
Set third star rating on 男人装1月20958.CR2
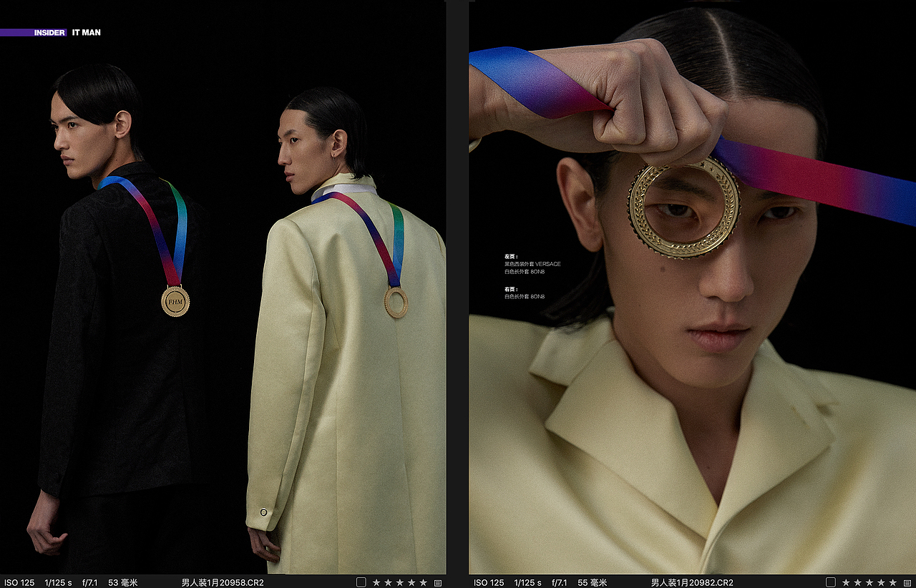click(x=400, y=583)
